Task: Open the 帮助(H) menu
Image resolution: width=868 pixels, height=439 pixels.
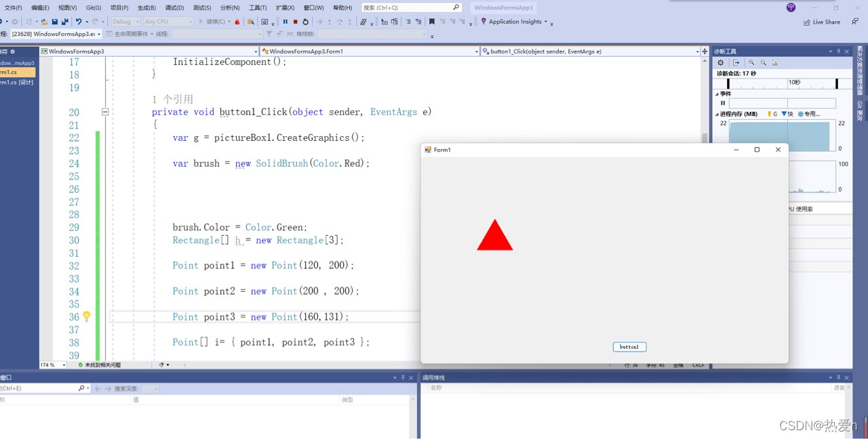Action: (x=342, y=7)
